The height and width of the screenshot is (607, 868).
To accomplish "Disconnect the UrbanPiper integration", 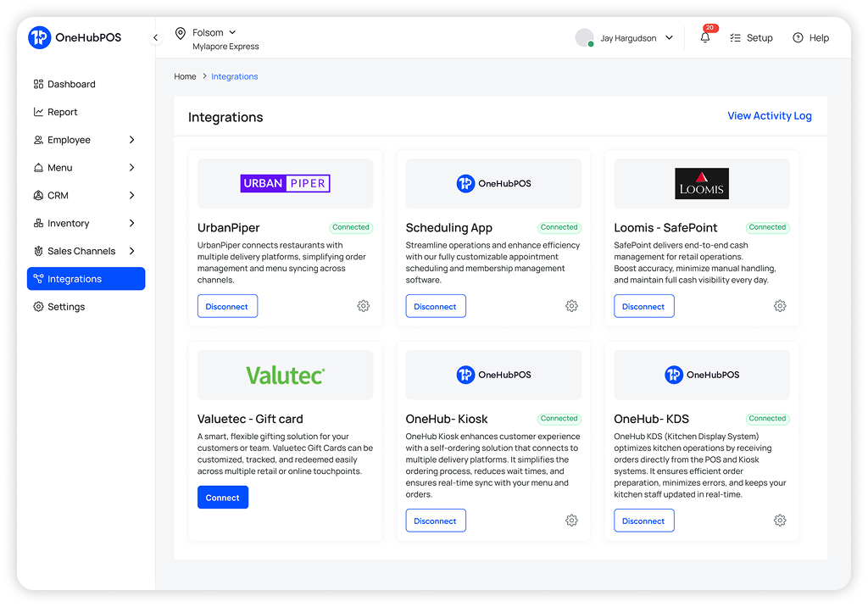I will point(227,306).
